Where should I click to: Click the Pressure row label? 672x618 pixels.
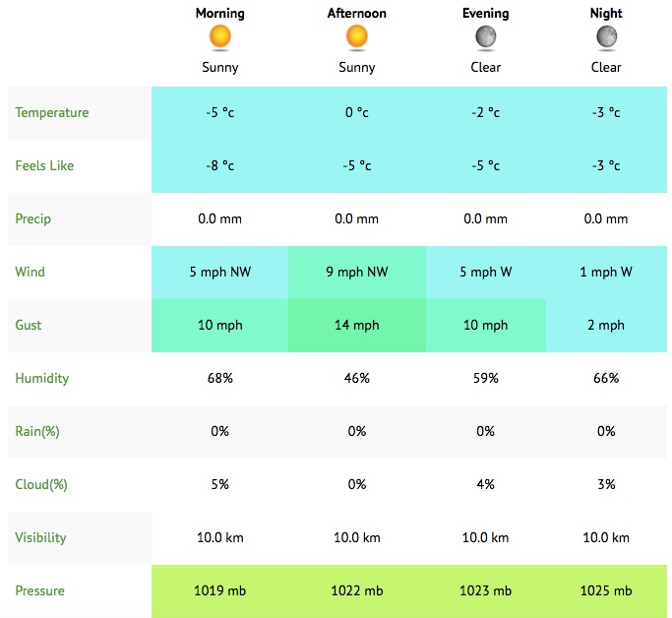pos(40,591)
